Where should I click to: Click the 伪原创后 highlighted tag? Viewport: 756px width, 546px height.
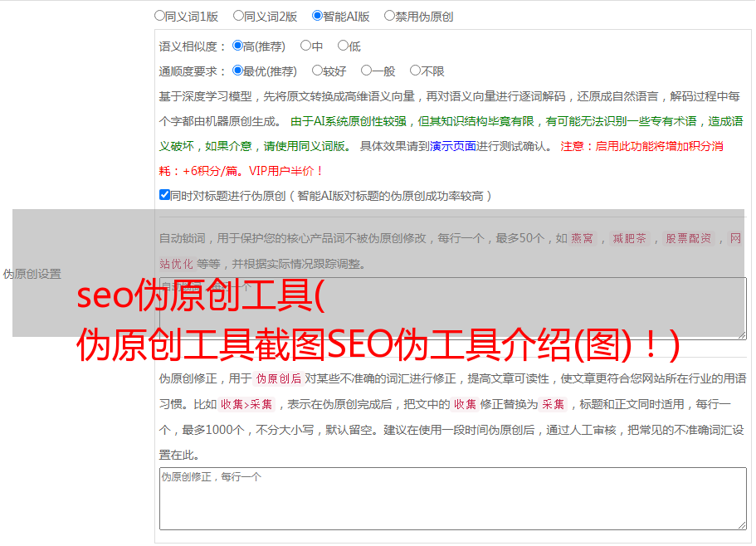pyautogui.click(x=279, y=378)
